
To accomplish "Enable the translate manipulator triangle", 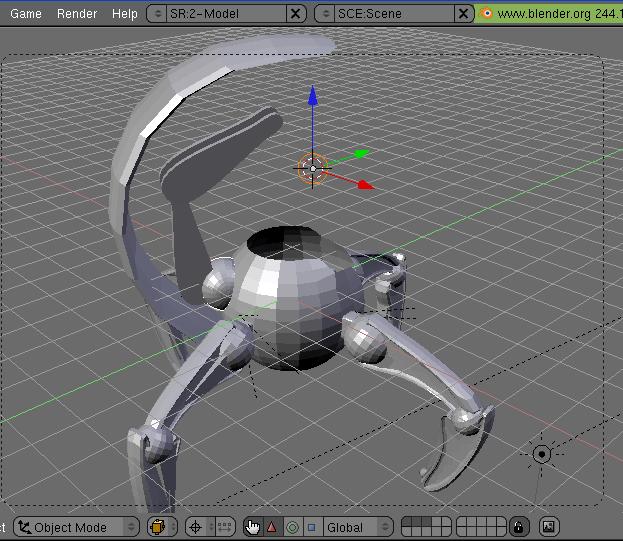I will pos(272,527).
